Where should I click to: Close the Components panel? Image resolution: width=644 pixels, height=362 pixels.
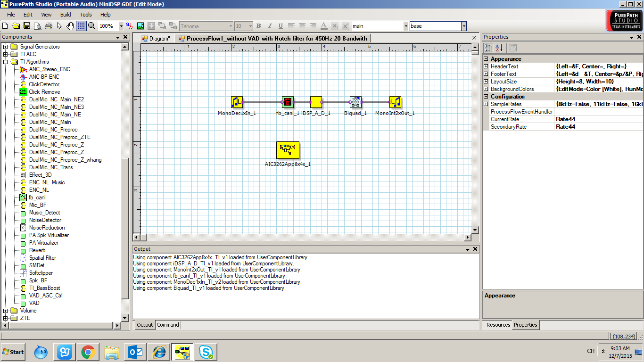125,37
